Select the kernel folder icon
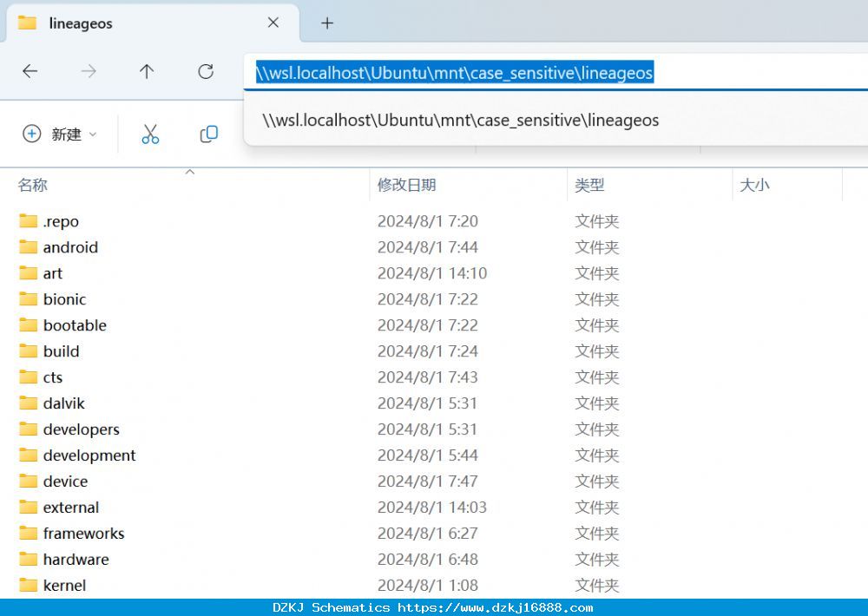The image size is (868, 616). tap(28, 585)
